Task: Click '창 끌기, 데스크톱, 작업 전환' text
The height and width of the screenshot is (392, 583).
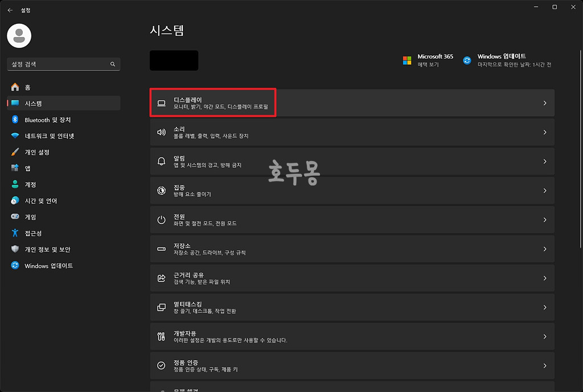Action: coord(204,311)
